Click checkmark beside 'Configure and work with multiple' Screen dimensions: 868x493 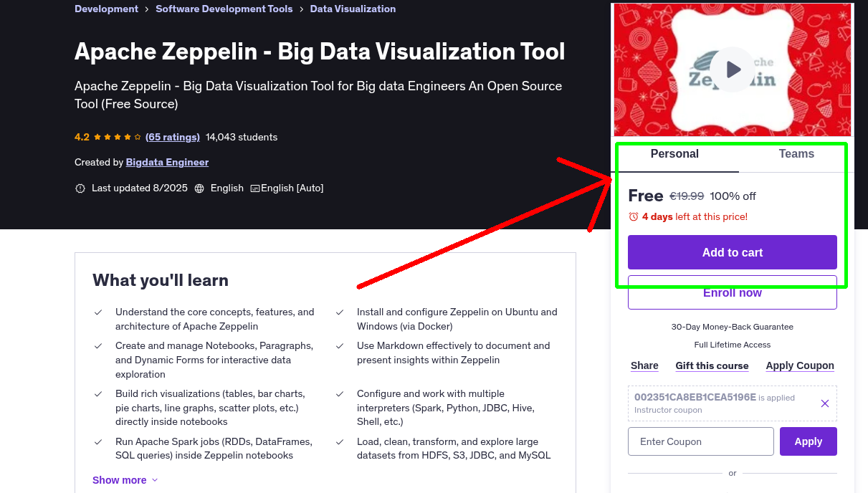coord(339,394)
